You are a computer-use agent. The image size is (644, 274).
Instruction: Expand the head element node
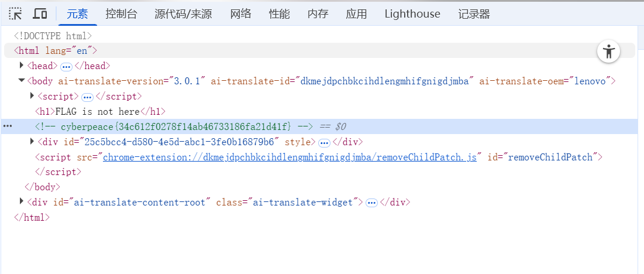[22, 66]
